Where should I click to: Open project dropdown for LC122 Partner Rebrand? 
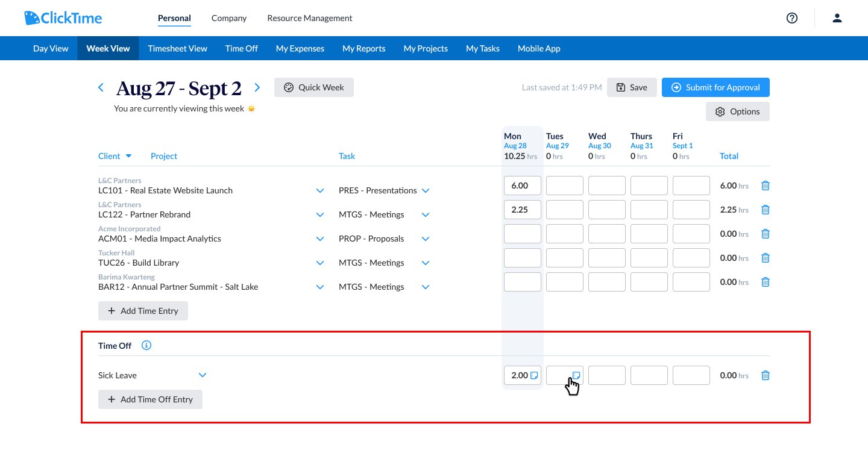click(x=321, y=215)
